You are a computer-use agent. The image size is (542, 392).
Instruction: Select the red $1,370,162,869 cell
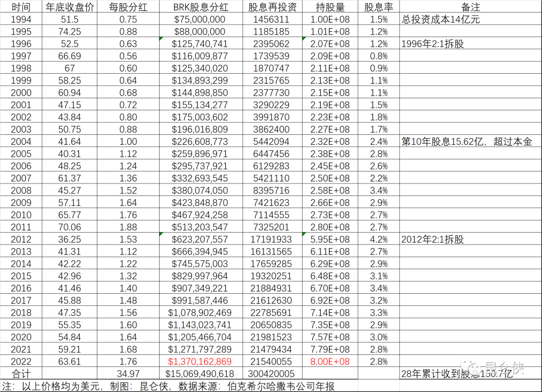(200, 361)
